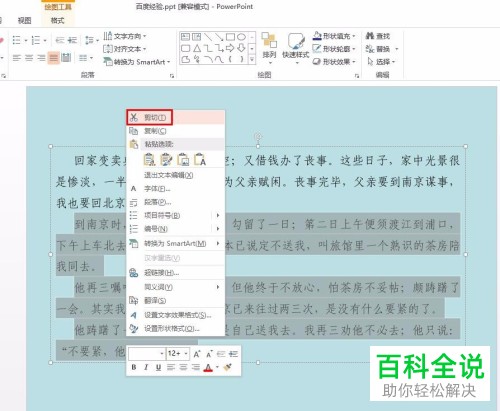Open the 视图 View ribbon tab
500x411 pixels.
(x=24, y=21)
